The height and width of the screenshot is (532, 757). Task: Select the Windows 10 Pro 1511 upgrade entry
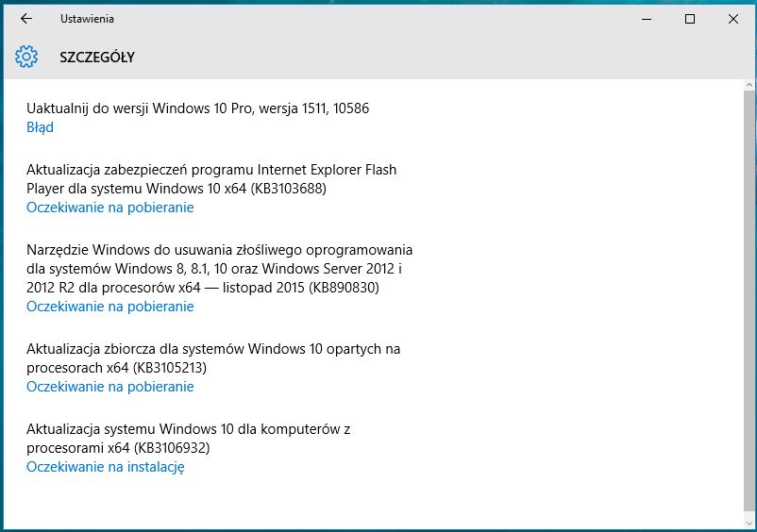[197, 108]
